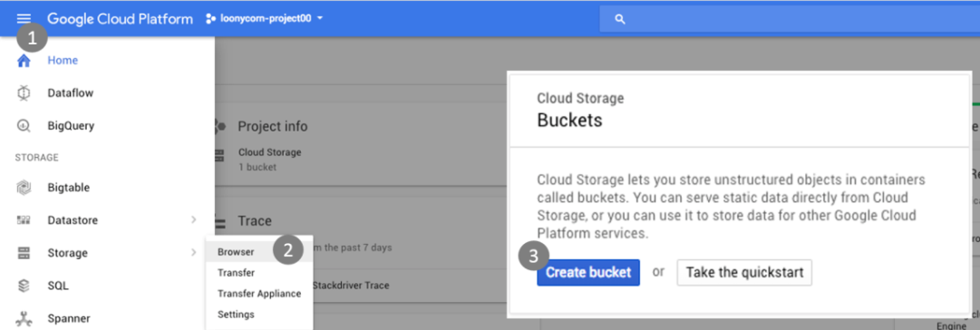The image size is (980, 330).
Task: Select Bigtable in the navigation menu
Action: click(x=69, y=188)
